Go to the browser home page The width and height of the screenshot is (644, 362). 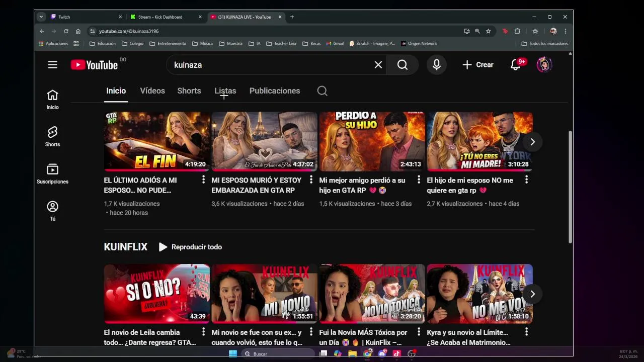click(x=78, y=31)
